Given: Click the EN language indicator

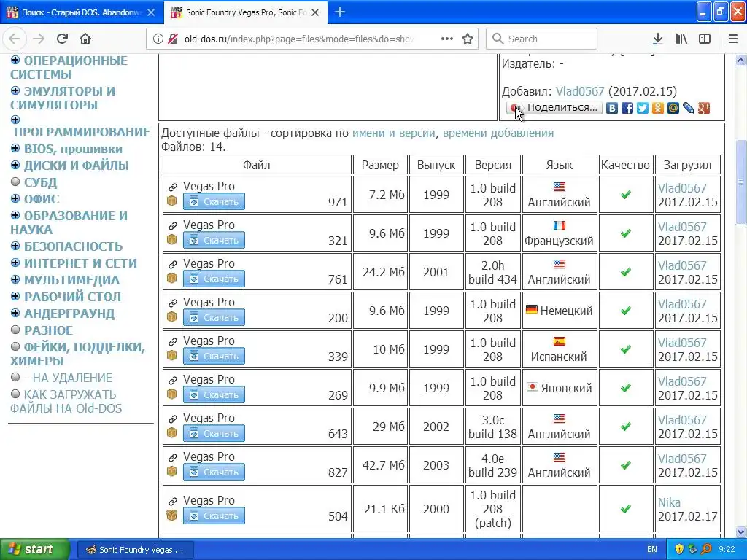Looking at the screenshot, I should [651, 549].
